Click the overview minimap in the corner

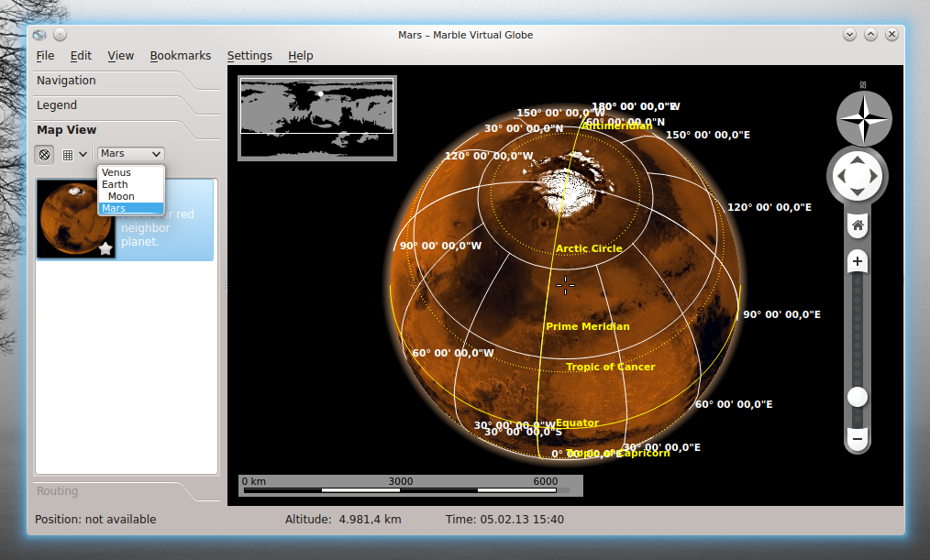pos(317,118)
